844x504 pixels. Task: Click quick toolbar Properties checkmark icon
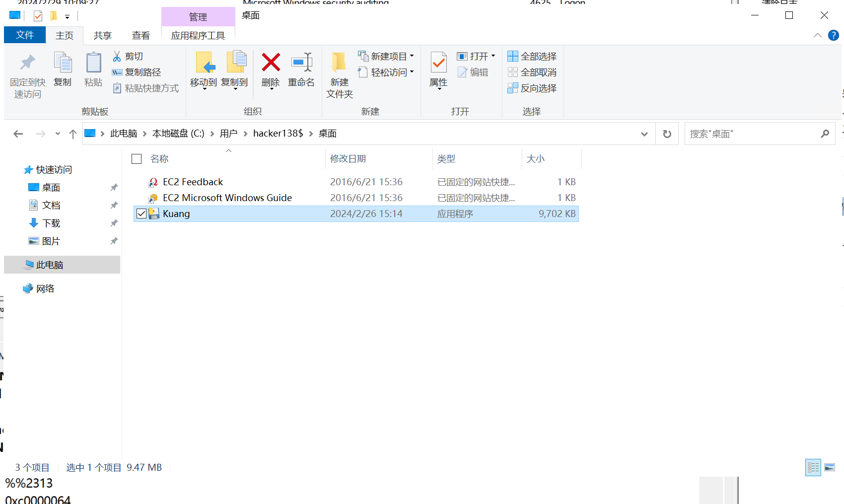pos(38,16)
